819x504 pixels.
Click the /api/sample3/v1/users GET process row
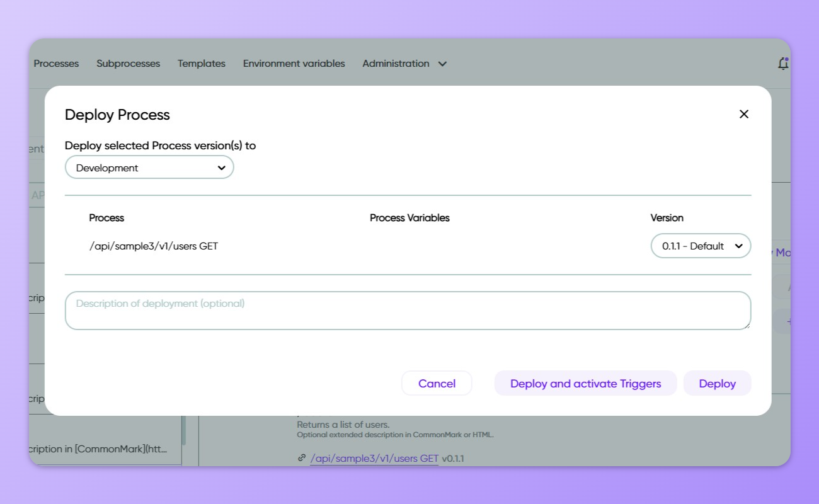click(x=154, y=246)
